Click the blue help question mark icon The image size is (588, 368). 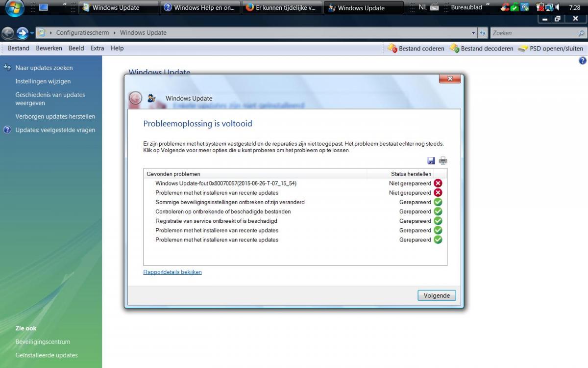point(582,61)
